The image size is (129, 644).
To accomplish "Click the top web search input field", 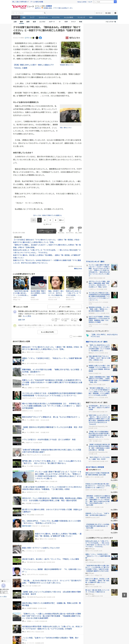I will click(103, 2).
